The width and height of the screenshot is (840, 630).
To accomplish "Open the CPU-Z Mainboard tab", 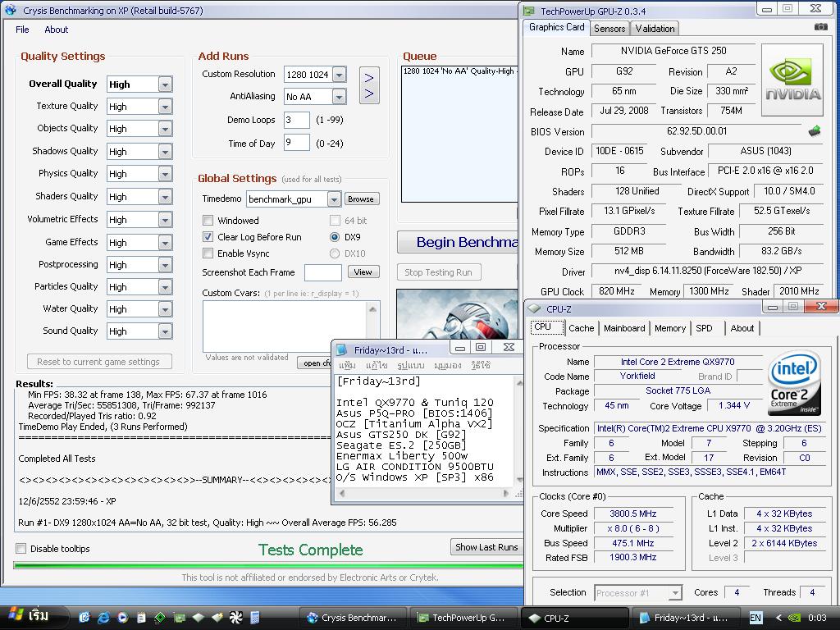I will tap(624, 328).
